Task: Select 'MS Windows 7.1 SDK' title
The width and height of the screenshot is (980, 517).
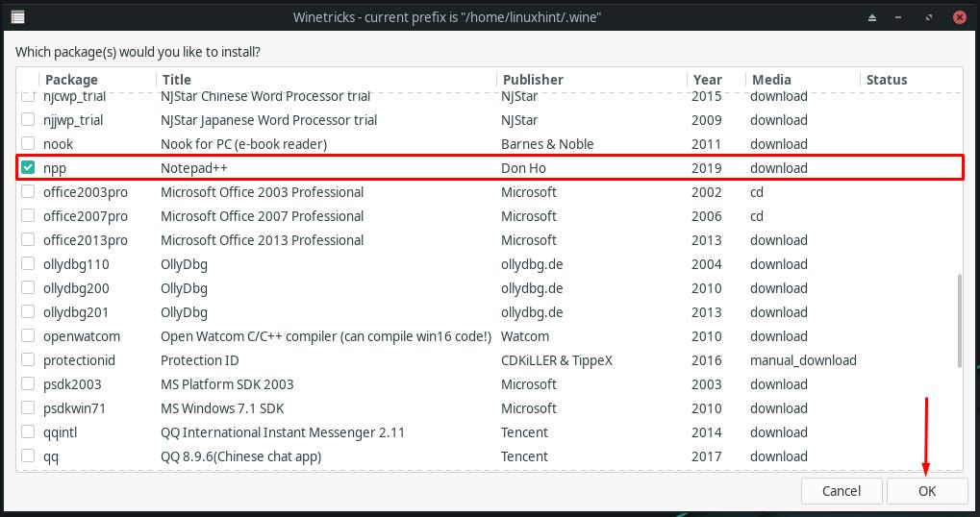Action: pos(222,408)
